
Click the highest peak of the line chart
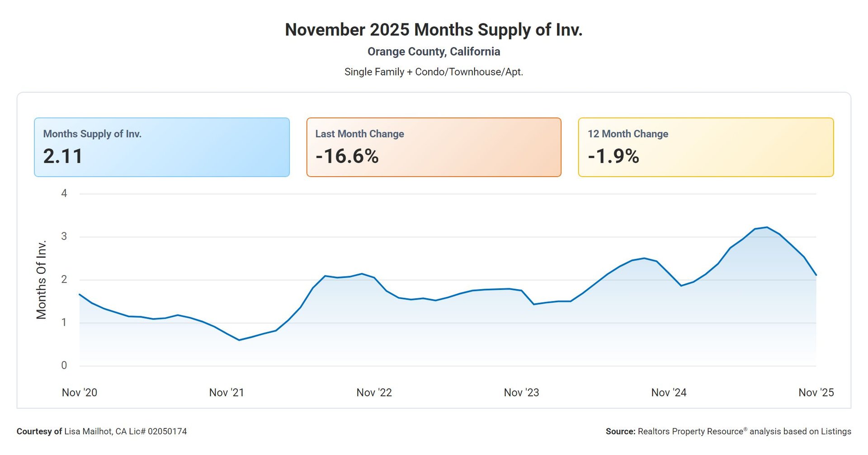point(767,227)
